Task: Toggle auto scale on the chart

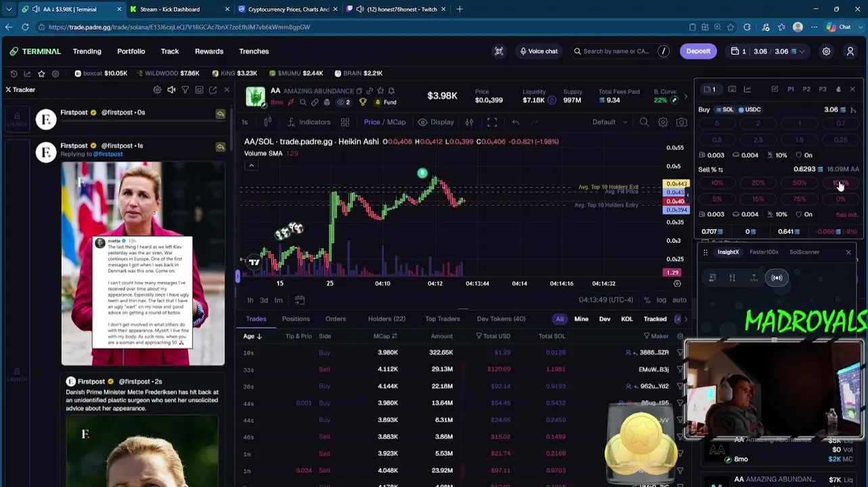Action: click(x=679, y=300)
